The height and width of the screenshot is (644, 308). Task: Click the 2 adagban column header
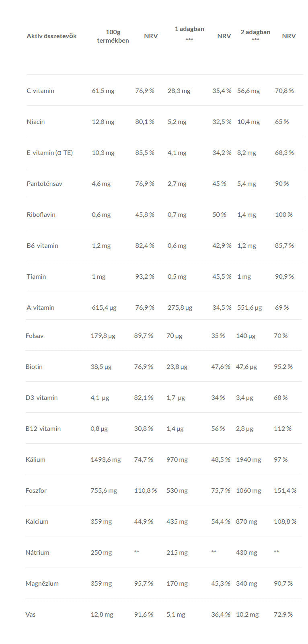click(255, 35)
